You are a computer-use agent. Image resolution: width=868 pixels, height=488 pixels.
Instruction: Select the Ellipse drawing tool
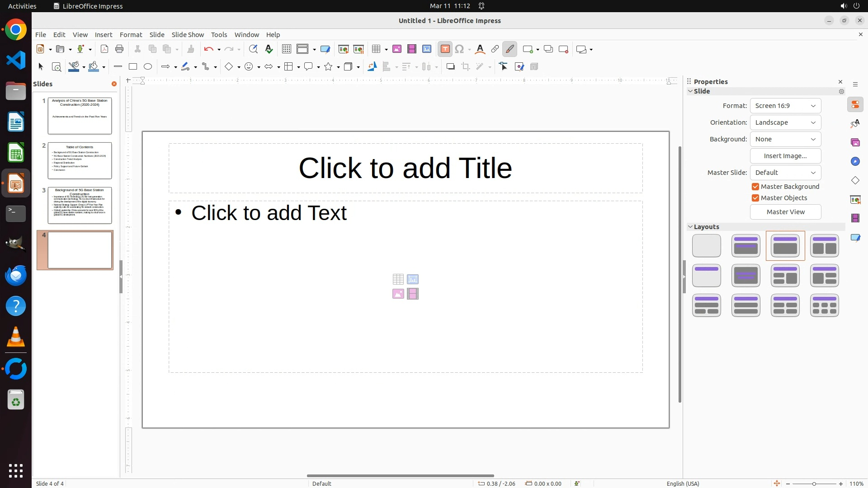point(148,67)
